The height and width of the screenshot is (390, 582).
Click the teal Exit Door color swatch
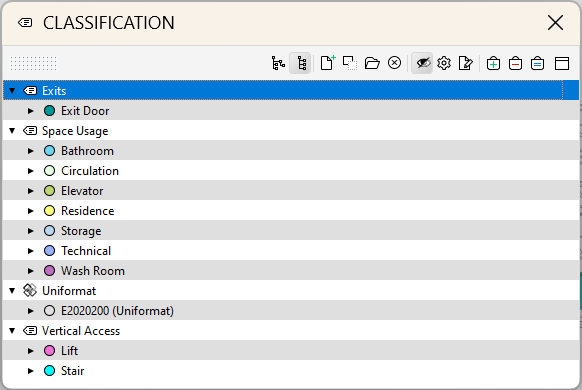[49, 111]
